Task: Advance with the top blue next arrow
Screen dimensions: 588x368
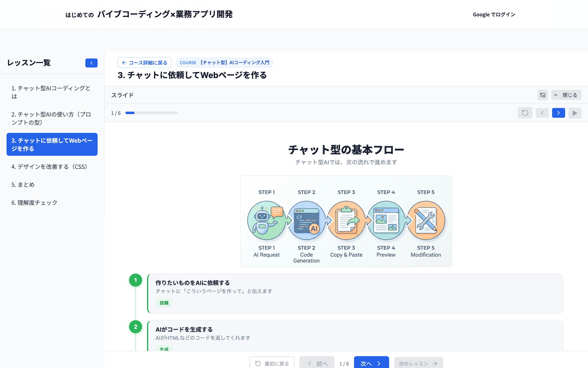Action: 558,113
